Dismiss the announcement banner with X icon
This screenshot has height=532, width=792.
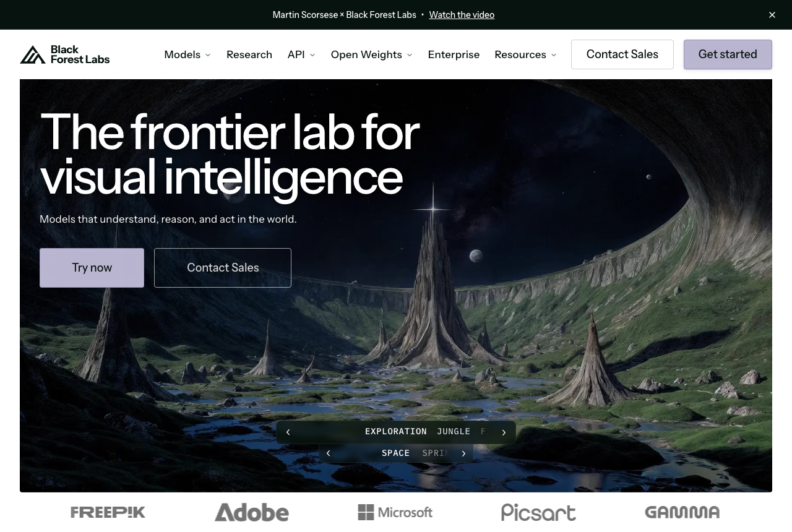(772, 15)
